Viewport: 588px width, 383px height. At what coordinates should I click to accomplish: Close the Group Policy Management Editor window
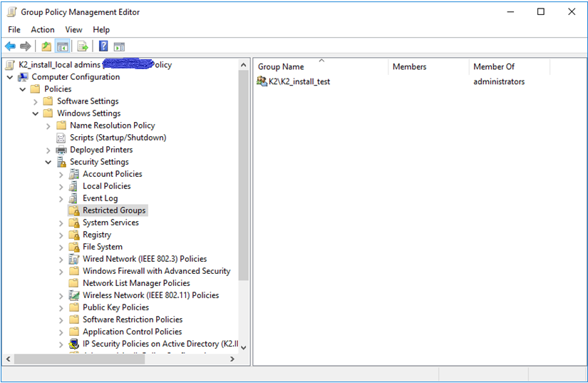[x=572, y=11]
